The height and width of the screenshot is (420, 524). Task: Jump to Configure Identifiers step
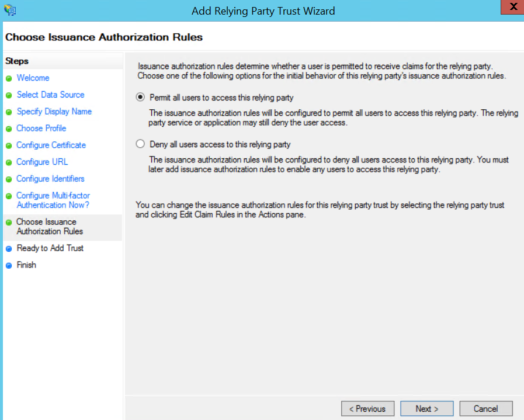(50, 179)
